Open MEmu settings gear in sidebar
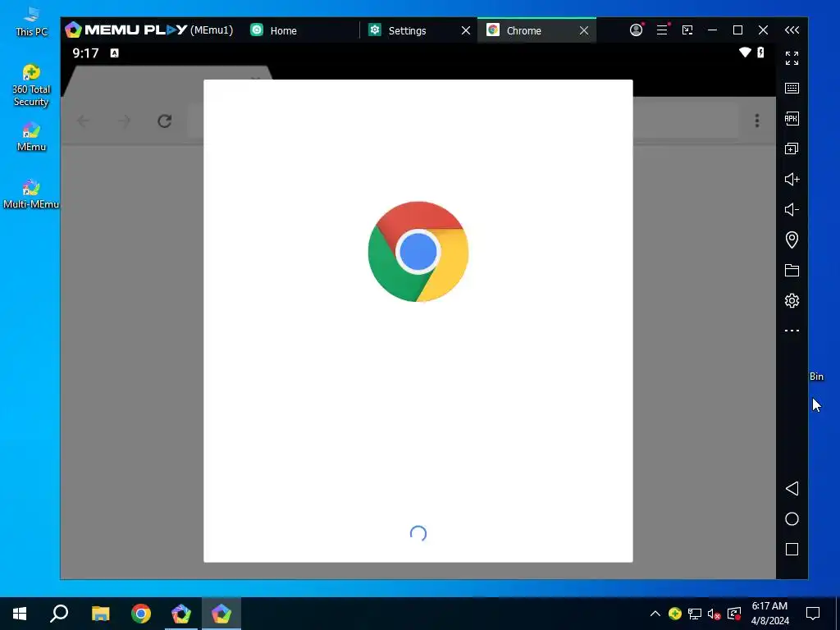Image resolution: width=840 pixels, height=630 pixels. click(792, 300)
